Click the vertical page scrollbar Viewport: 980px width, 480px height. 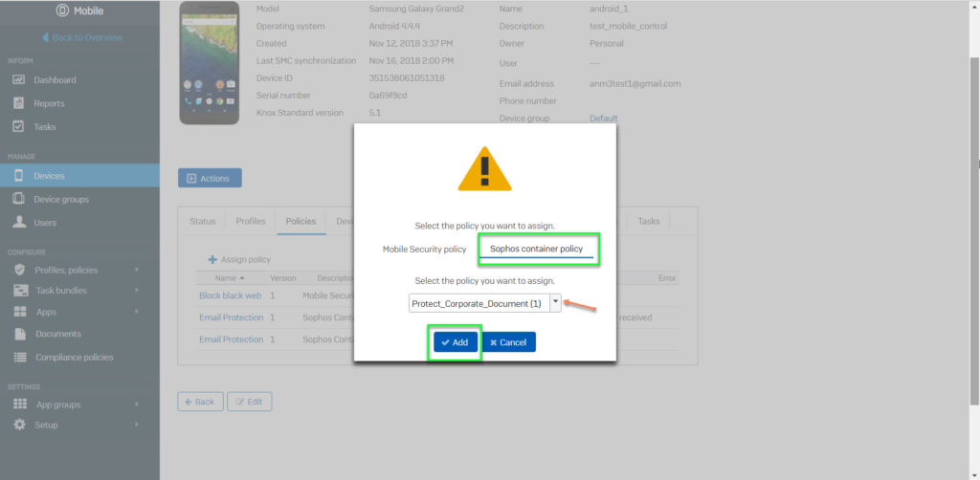tap(974, 231)
